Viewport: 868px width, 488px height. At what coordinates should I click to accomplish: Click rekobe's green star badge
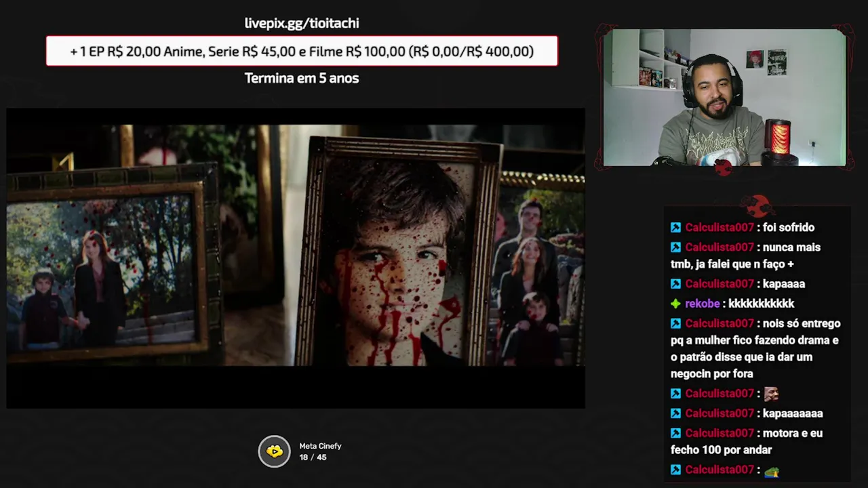675,304
